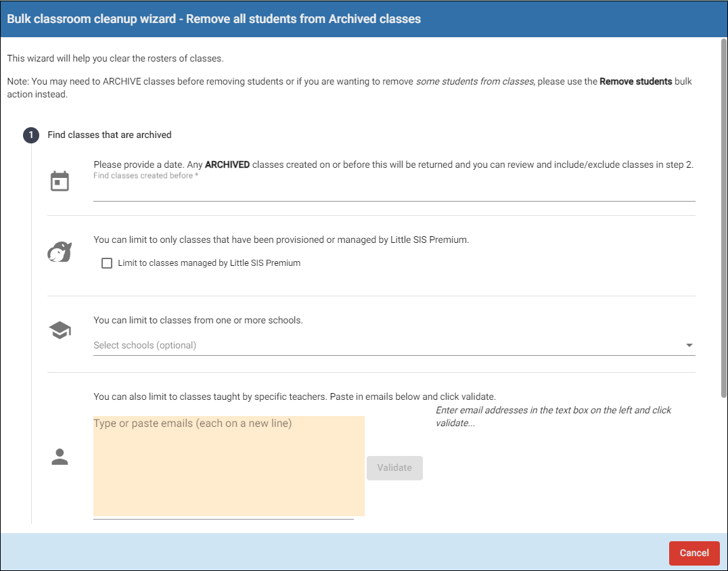The width and height of the screenshot is (728, 571).
Task: Click the person icon beside teacher emails
Action: pos(60,457)
